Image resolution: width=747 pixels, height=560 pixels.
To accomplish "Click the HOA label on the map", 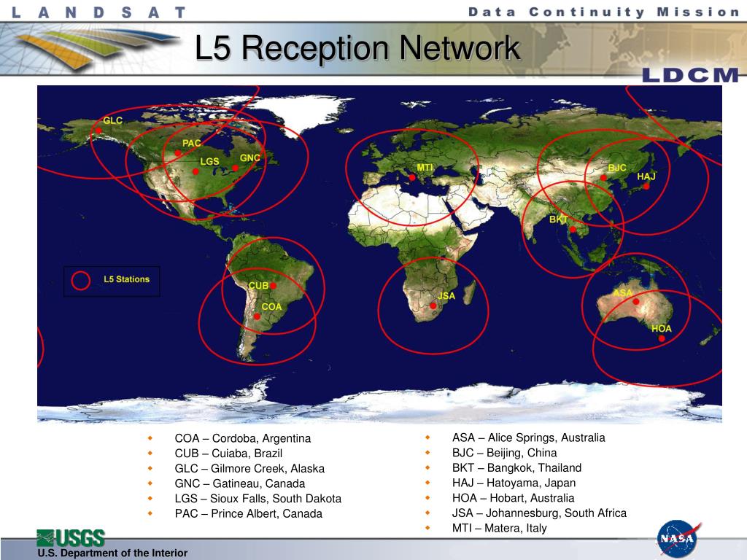I will (x=661, y=329).
